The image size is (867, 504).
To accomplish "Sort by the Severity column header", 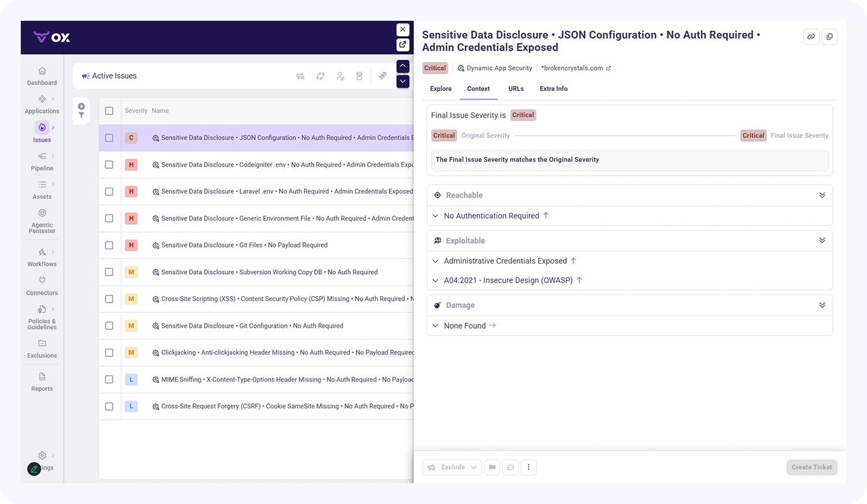I will 136,111.
